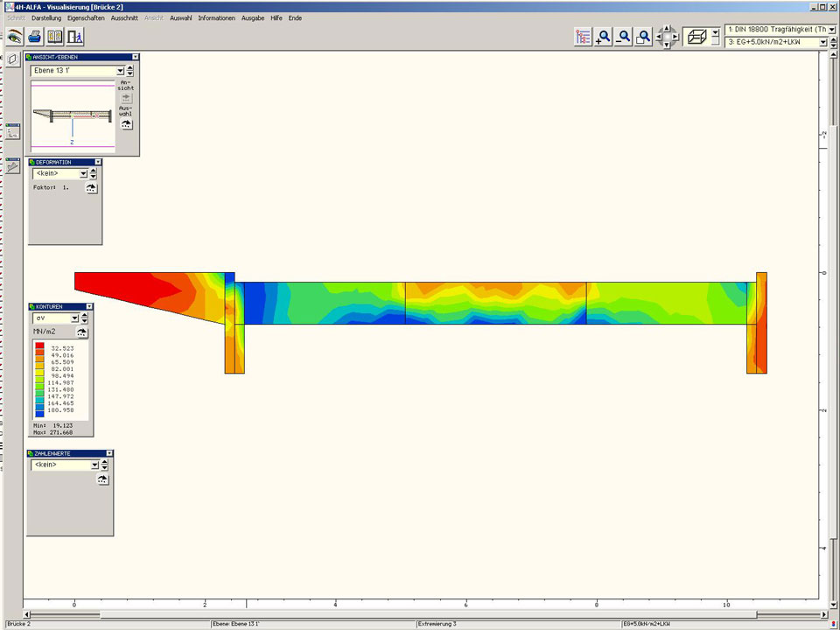Viewport: 840px width, 630px height.
Task: Click the zoom in magnifier icon
Action: point(604,37)
